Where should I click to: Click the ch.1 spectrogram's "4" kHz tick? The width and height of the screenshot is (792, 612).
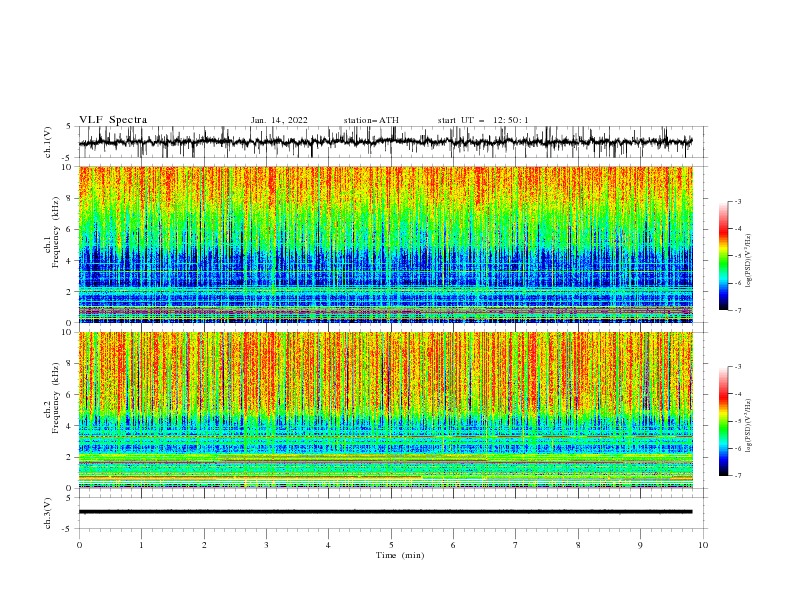click(x=70, y=261)
